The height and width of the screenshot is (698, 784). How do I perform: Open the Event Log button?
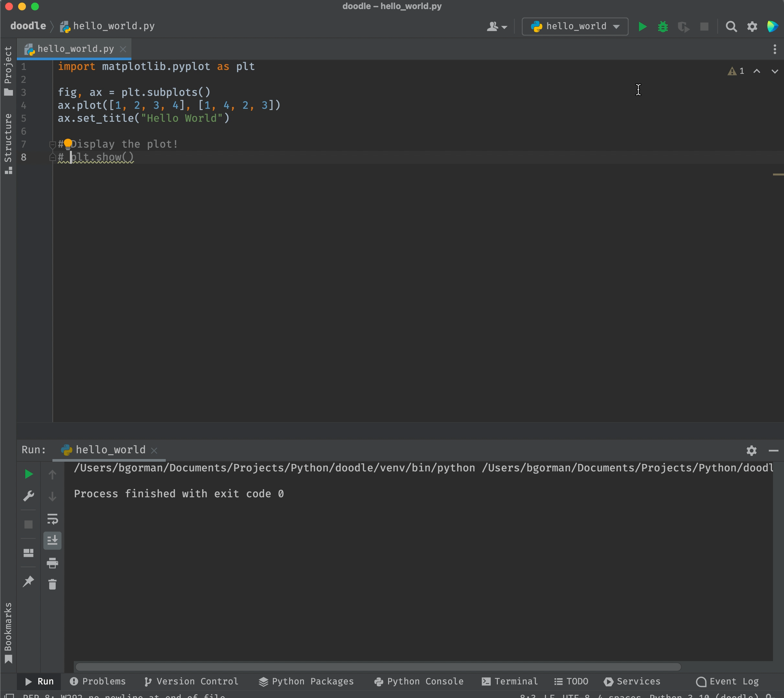click(x=727, y=681)
